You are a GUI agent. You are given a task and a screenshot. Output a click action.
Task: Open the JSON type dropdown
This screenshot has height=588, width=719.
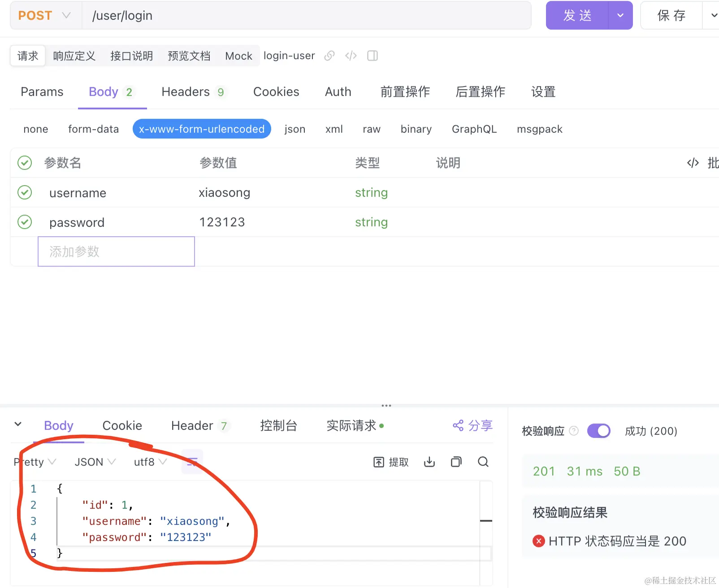[x=95, y=462]
